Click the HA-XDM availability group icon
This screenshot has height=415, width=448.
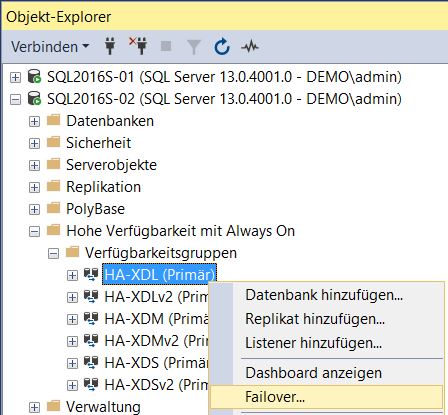pos(91,318)
